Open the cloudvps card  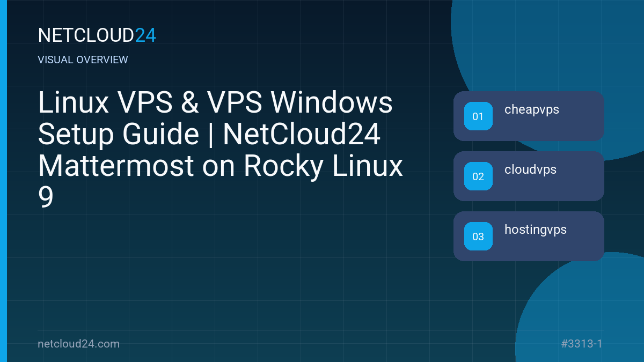point(529,176)
